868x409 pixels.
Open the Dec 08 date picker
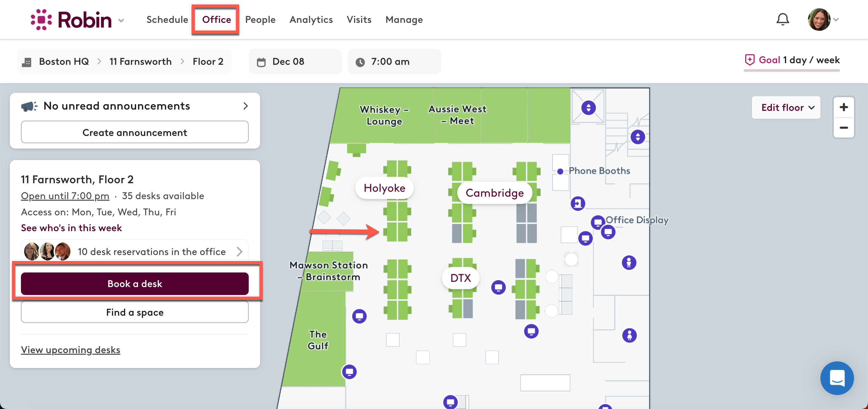click(295, 61)
